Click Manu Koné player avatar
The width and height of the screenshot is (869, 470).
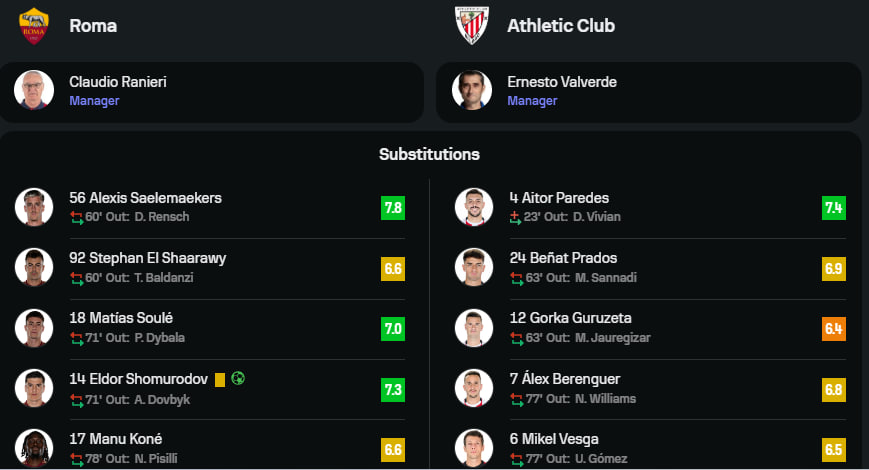[x=34, y=448]
